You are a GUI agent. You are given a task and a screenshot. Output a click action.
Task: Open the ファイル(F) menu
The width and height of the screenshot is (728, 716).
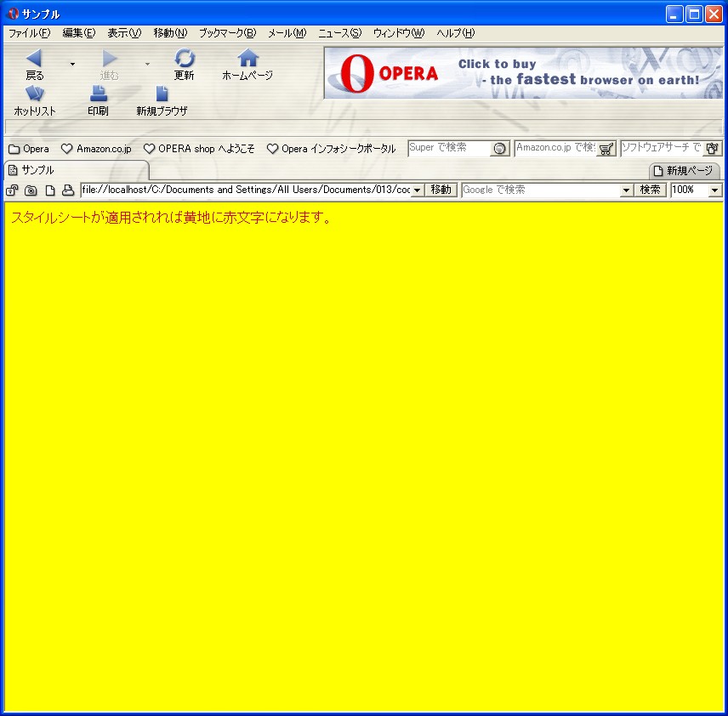[x=29, y=33]
